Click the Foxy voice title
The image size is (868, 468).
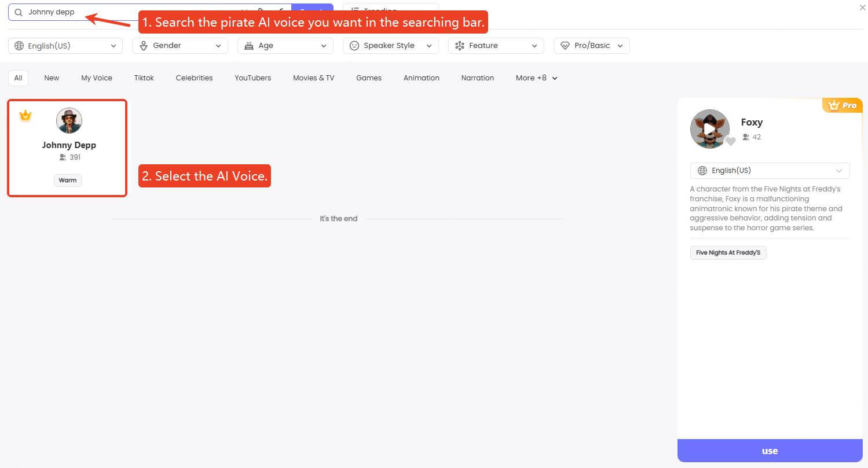point(752,122)
